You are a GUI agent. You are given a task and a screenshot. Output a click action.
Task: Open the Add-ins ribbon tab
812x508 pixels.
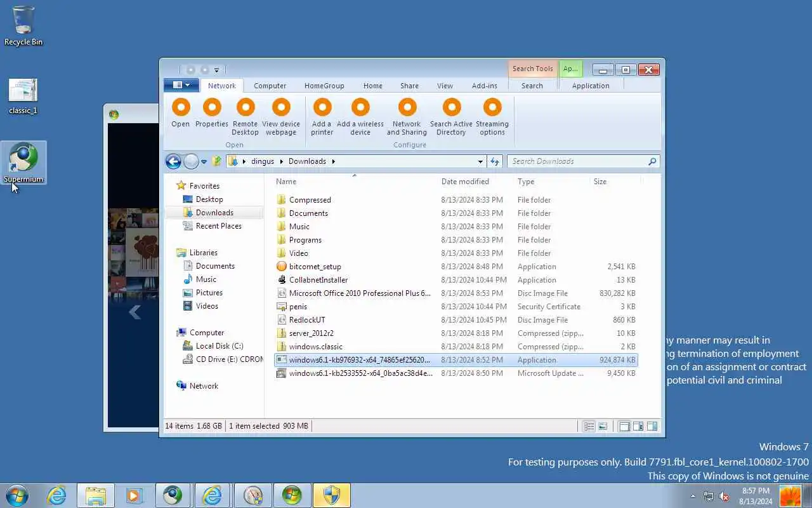pos(485,86)
